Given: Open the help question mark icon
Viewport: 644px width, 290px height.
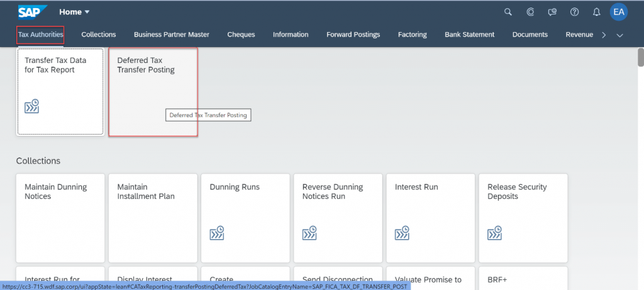Looking at the screenshot, I should [x=575, y=12].
